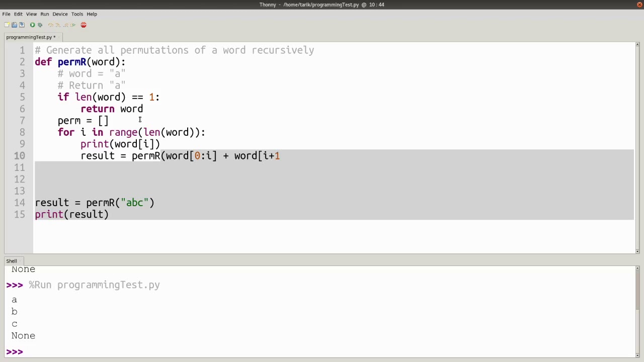Click the Save file icon

pyautogui.click(x=22, y=25)
